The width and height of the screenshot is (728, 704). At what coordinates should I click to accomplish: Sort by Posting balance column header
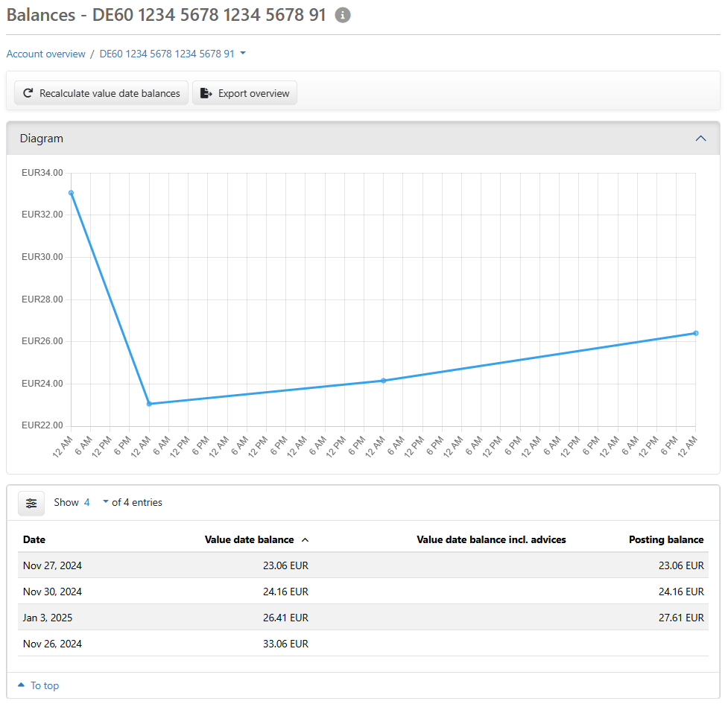point(666,539)
